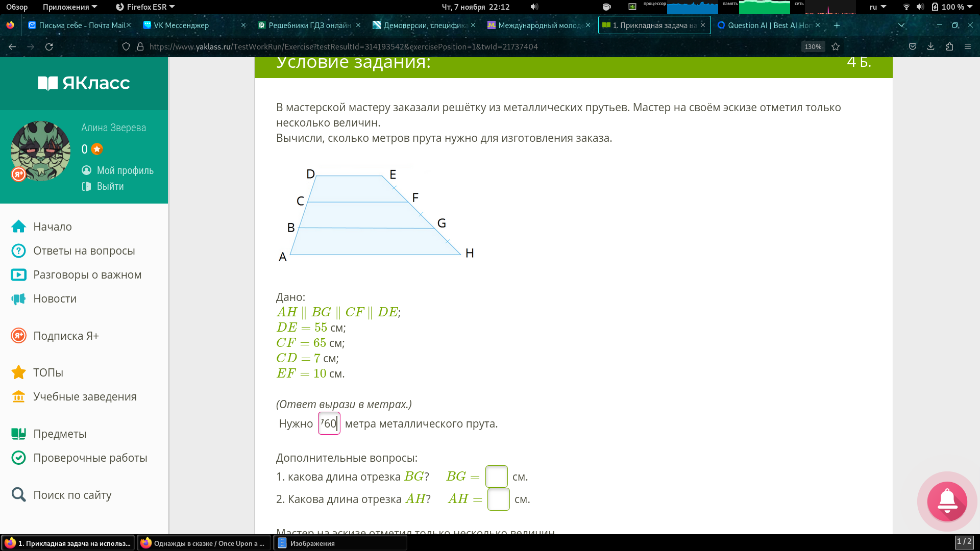Image resolution: width=980 pixels, height=551 pixels.
Task: Click the BG length input field
Action: coord(497,477)
